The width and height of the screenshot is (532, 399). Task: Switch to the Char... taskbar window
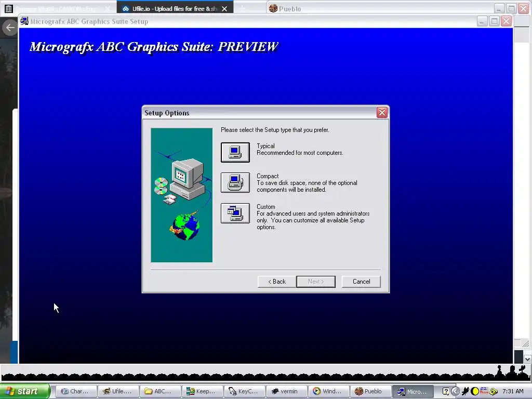pos(76,391)
